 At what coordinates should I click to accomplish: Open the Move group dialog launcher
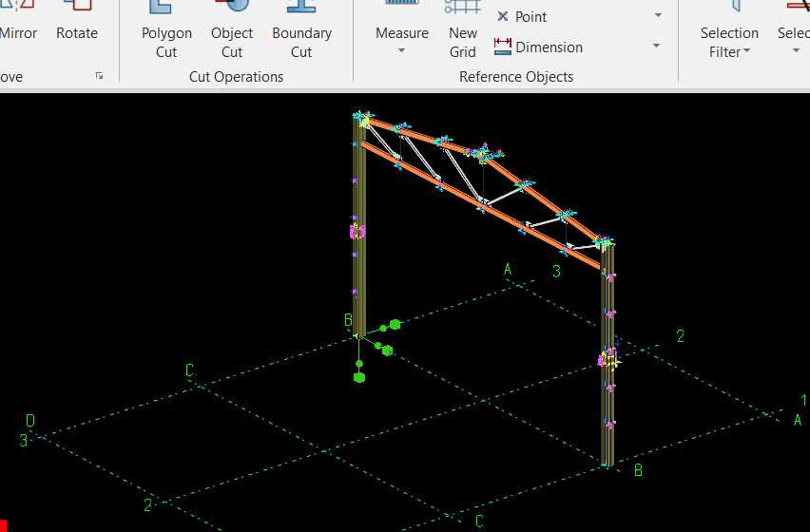(100, 76)
